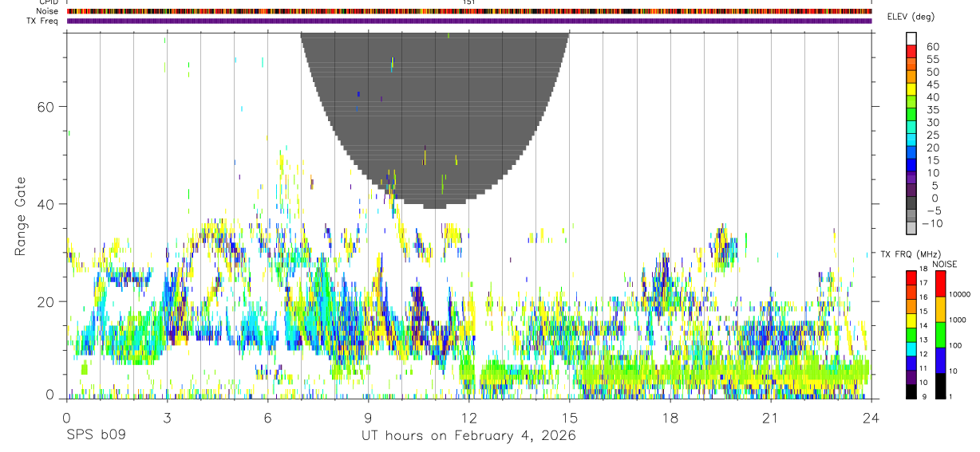Click the multicolored Noise strip above the plot
This screenshot has width=980, height=452.
469,11
